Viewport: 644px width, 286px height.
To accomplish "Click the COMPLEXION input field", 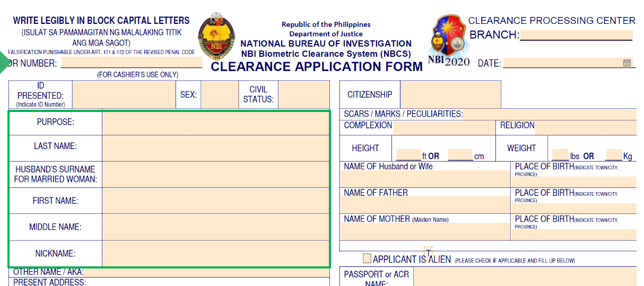I will [x=443, y=128].
